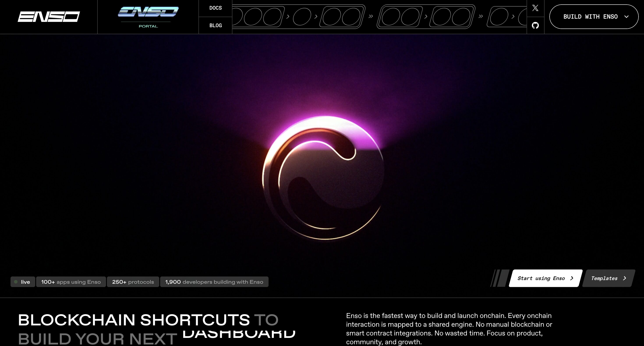This screenshot has height=346, width=644.
Task: Click the white ENSO logo
Action: pyautogui.click(x=49, y=16)
